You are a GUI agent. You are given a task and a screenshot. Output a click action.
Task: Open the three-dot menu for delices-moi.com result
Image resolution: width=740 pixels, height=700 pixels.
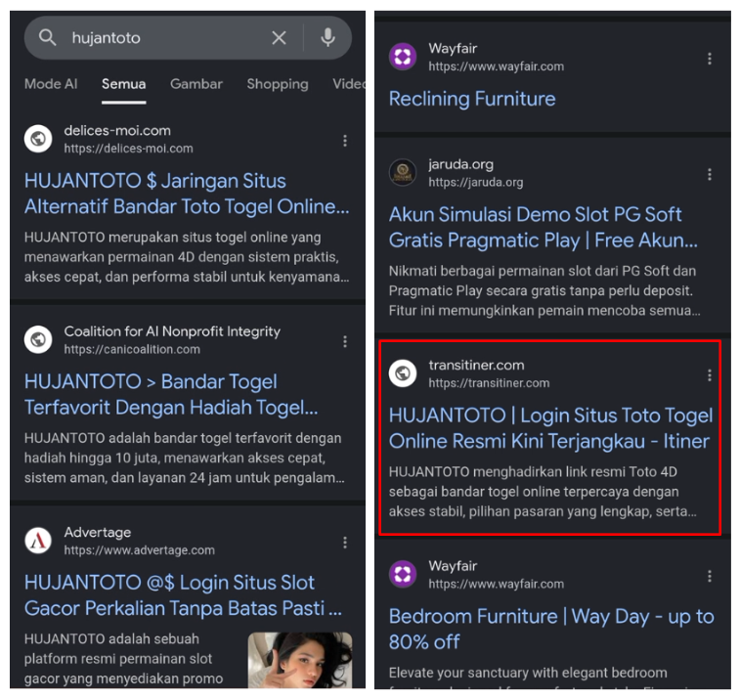(x=345, y=141)
